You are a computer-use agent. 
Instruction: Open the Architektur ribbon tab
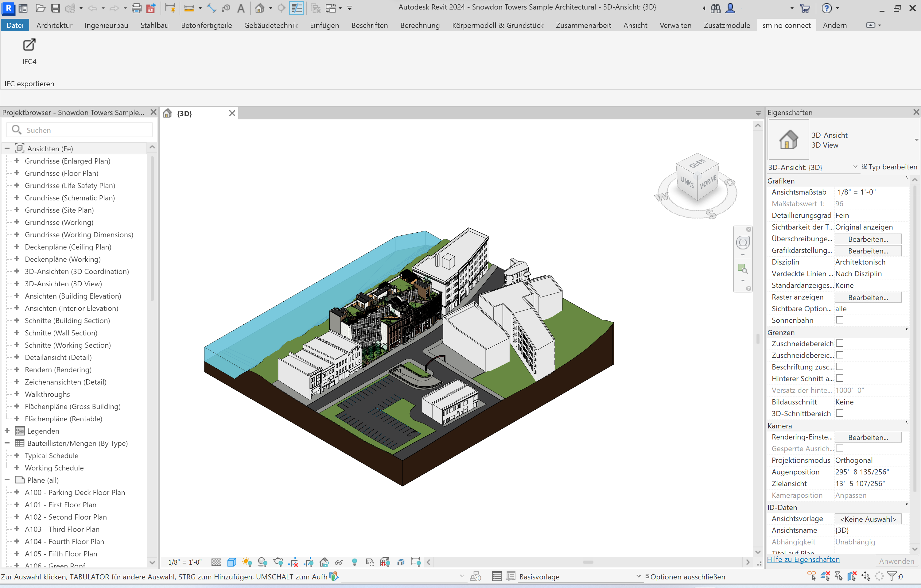[54, 25]
